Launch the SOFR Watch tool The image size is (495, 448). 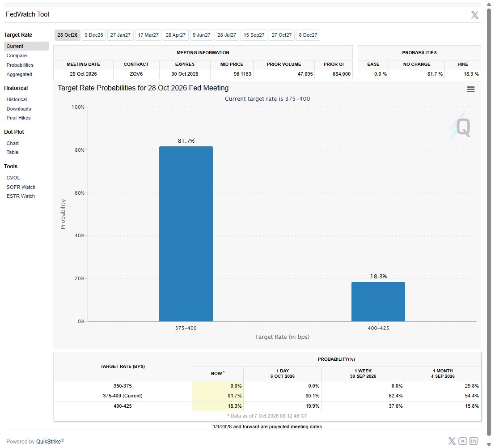point(21,187)
